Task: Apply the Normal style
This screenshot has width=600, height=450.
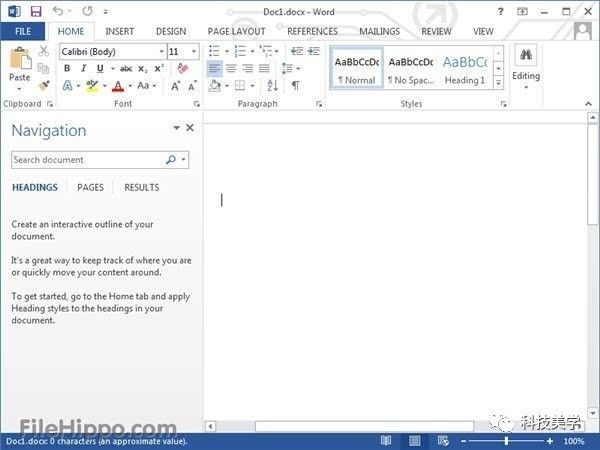Action: [x=357, y=68]
